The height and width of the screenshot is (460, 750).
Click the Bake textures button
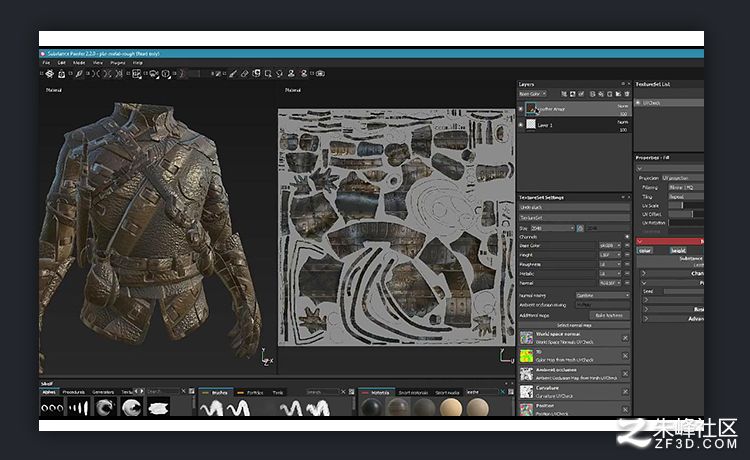click(x=609, y=315)
